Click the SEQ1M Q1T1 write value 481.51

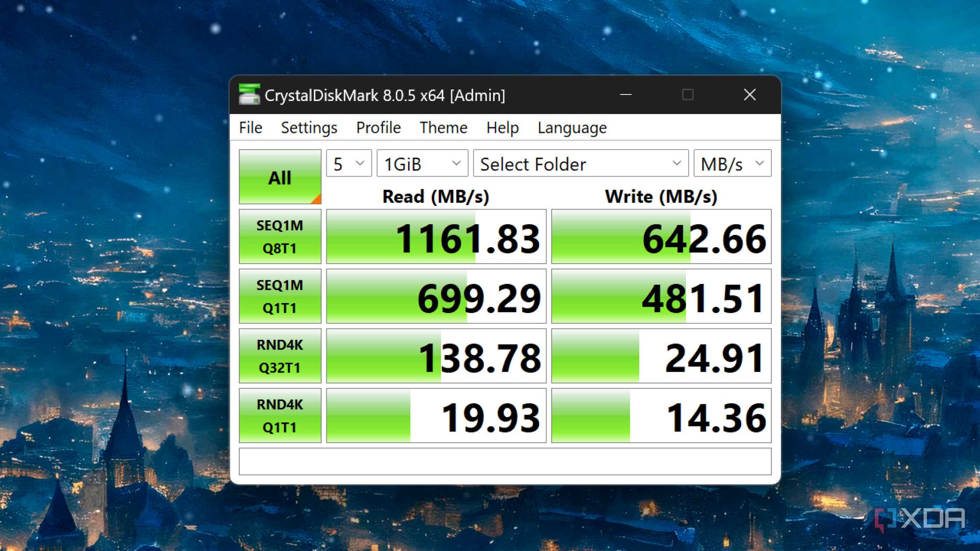point(661,296)
